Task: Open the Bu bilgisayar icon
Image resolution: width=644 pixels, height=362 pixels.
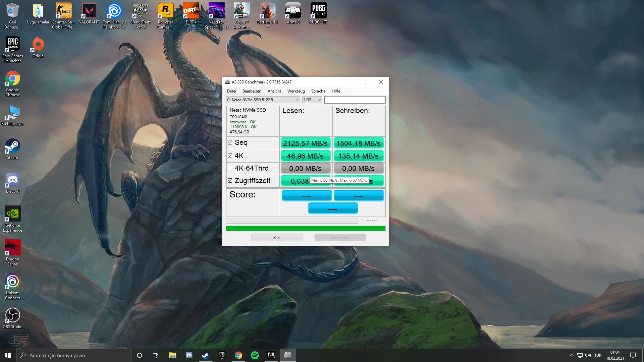Action: (13, 116)
